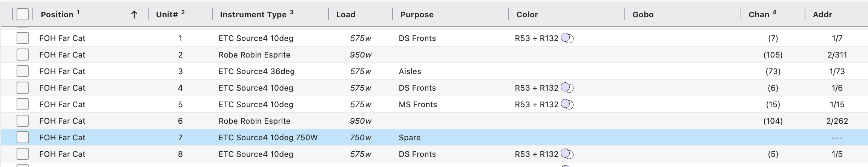Tick the checkbox for Unit 3 Aisles row

click(x=23, y=71)
